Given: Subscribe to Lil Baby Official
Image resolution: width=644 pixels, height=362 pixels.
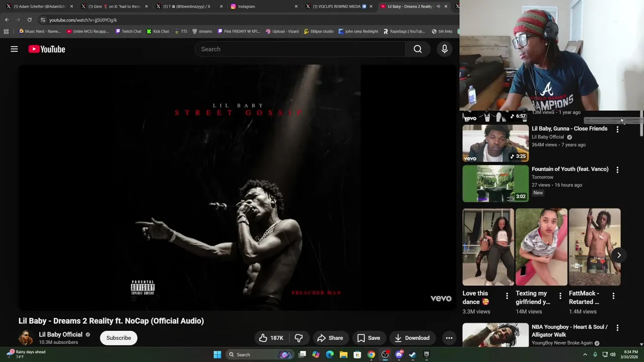Looking at the screenshot, I should pyautogui.click(x=118, y=338).
